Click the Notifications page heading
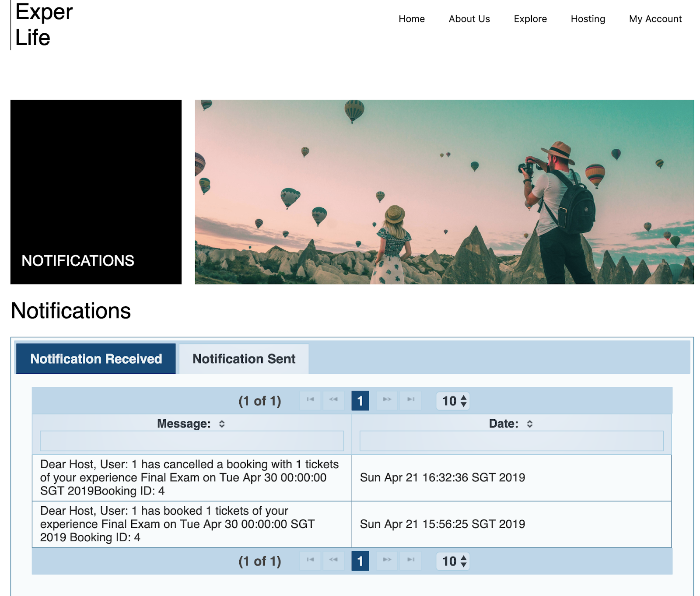 (71, 311)
